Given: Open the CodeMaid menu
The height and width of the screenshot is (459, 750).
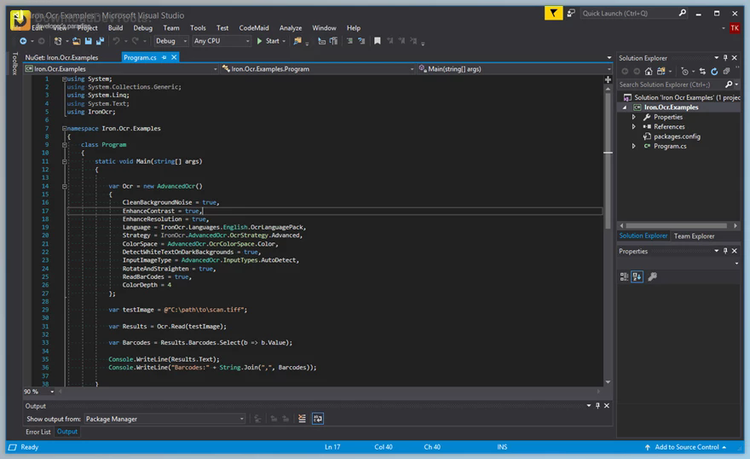Looking at the screenshot, I should pos(254,28).
